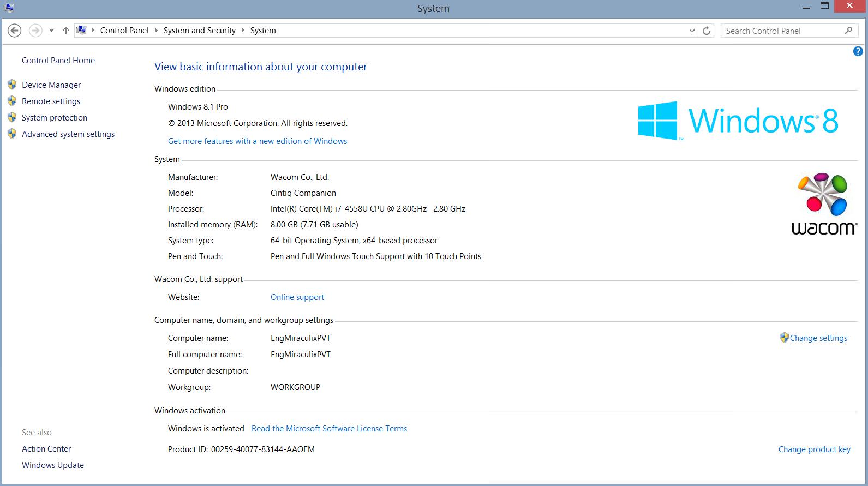Image resolution: width=868 pixels, height=486 pixels.
Task: Open Advanced system settings
Action: (x=68, y=134)
